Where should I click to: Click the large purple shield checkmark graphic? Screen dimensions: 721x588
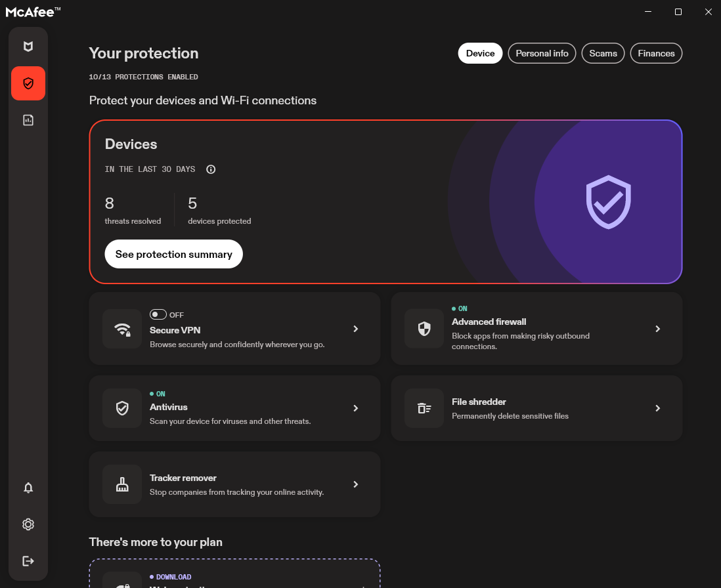[x=608, y=202]
